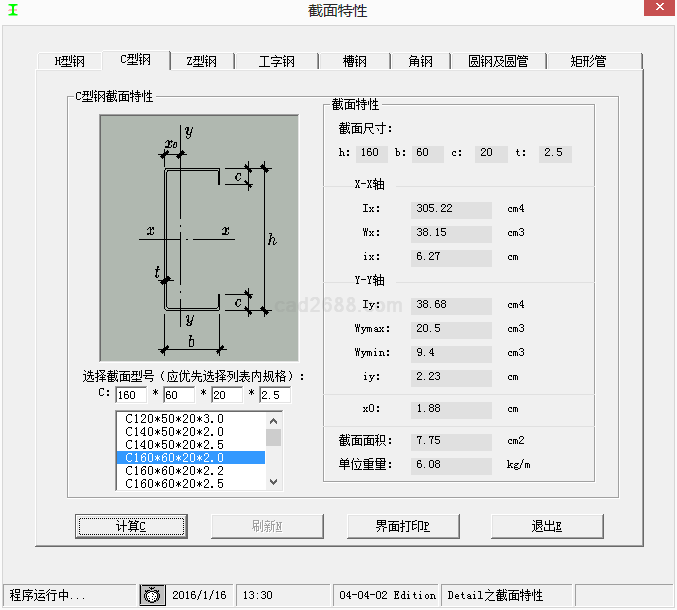Switch to 圆钢及圆管 tab
The image size is (677, 610).
(495, 61)
